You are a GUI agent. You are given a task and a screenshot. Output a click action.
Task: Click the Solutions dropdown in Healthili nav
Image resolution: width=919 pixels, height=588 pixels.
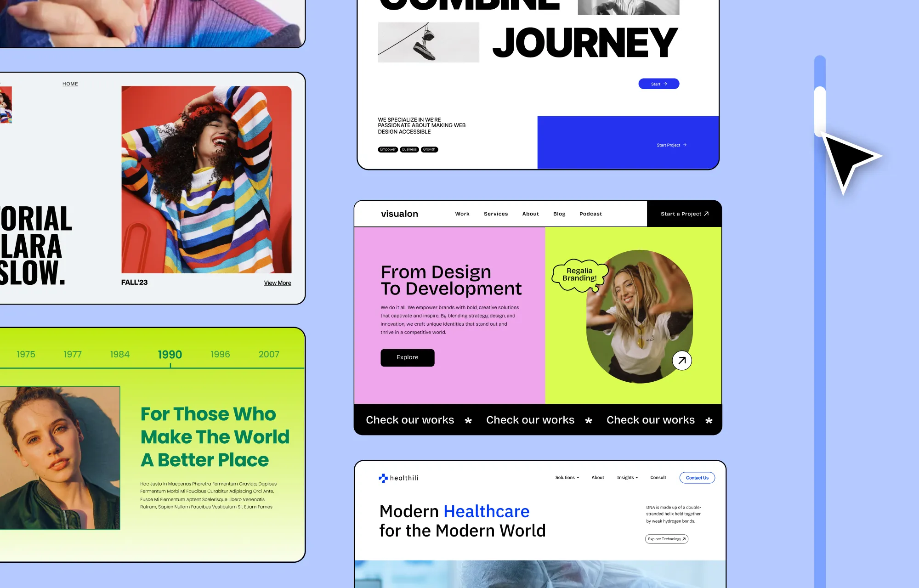click(566, 477)
